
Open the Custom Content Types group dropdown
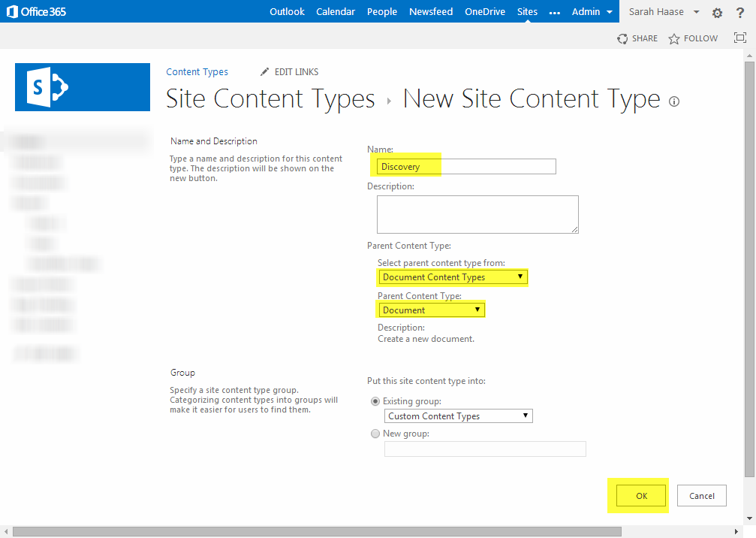[x=458, y=416]
